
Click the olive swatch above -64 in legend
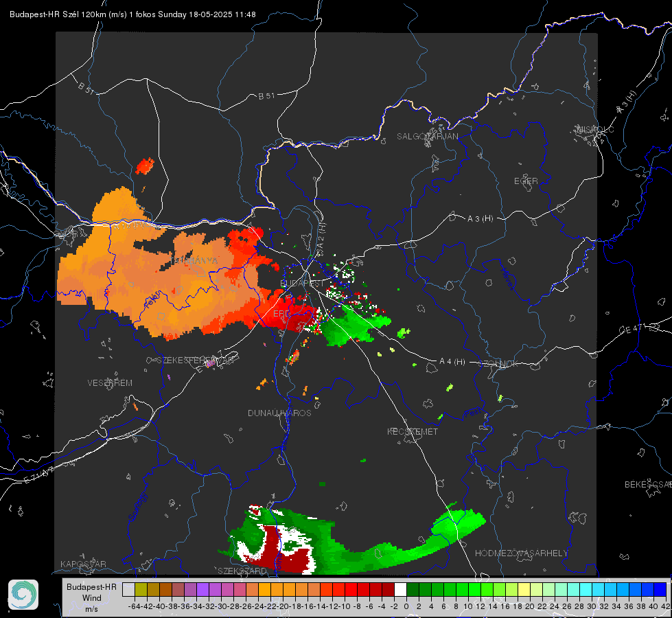coord(141,589)
